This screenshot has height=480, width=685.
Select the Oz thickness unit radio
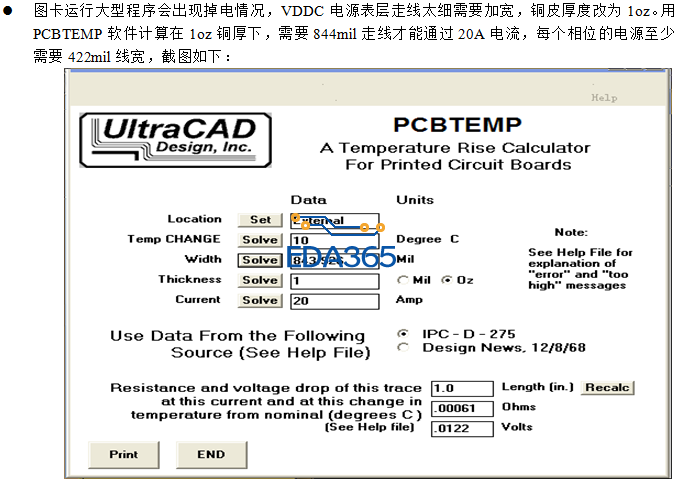446,280
